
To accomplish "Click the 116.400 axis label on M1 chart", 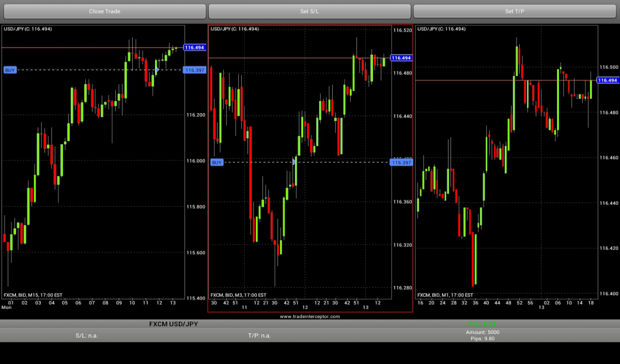I will [608, 293].
